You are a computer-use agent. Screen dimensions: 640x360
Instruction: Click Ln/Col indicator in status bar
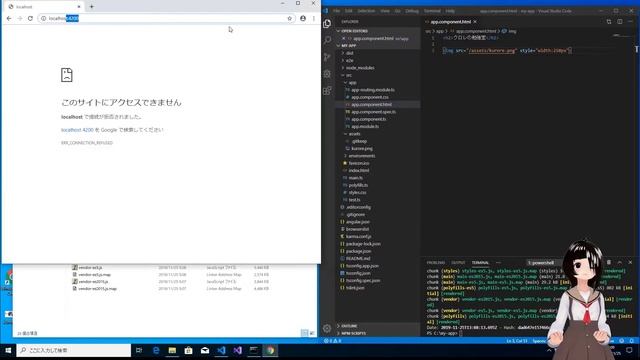[517, 341]
